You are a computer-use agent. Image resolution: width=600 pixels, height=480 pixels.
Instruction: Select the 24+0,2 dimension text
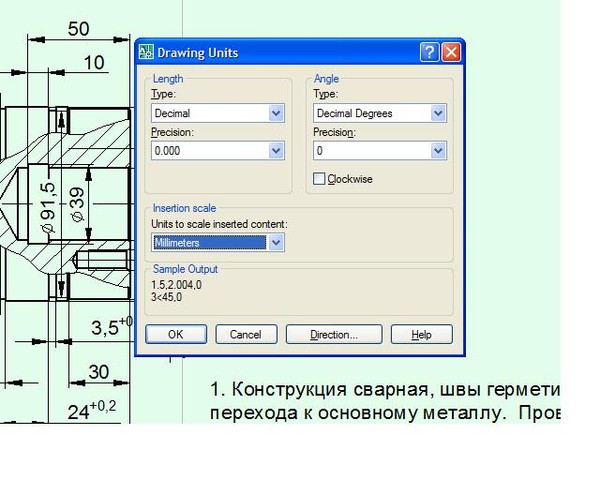tap(92, 410)
